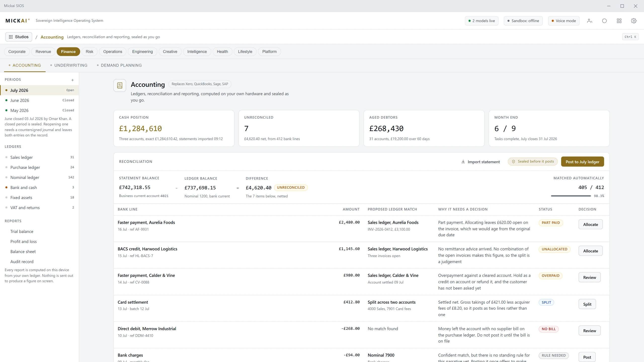Switch to the Underwriting sub-tab
The image size is (644, 362).
(69, 65)
